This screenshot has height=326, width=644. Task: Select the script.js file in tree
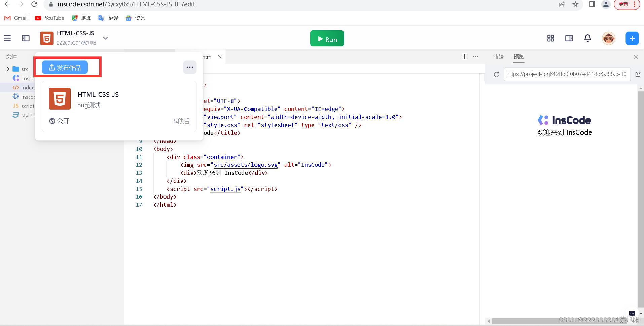pos(24,106)
